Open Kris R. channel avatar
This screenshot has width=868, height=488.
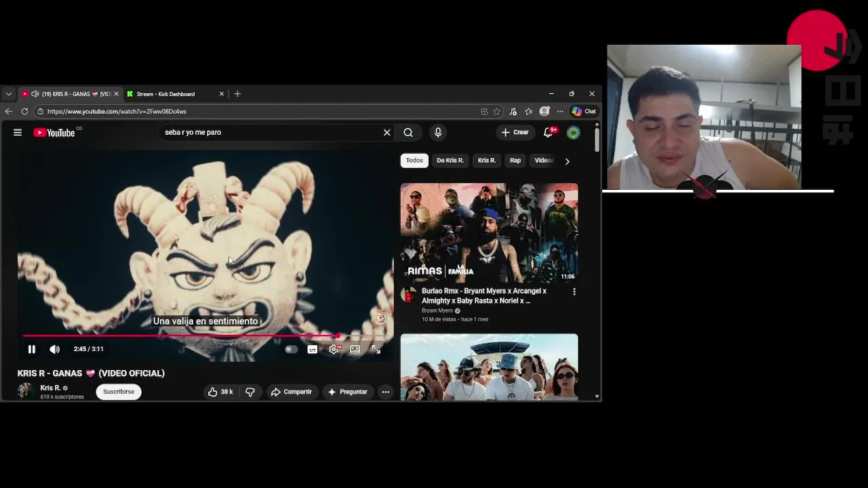click(x=26, y=391)
